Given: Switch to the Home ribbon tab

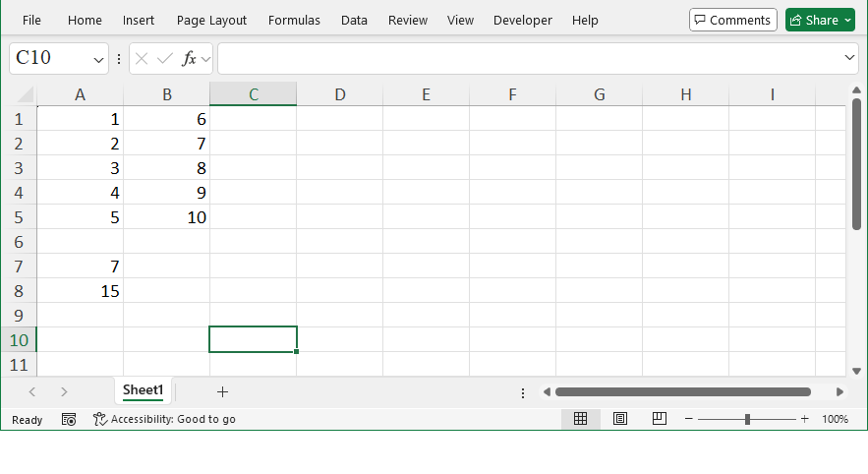Looking at the screenshot, I should tap(85, 21).
